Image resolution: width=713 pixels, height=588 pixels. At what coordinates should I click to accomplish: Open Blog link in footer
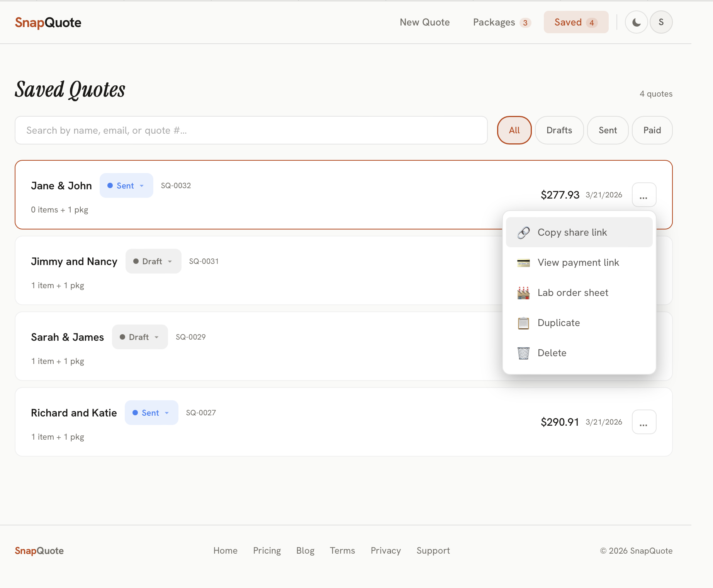coord(305,551)
